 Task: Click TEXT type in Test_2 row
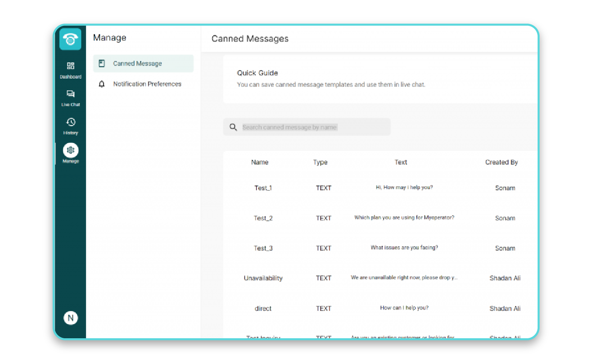coord(324,218)
